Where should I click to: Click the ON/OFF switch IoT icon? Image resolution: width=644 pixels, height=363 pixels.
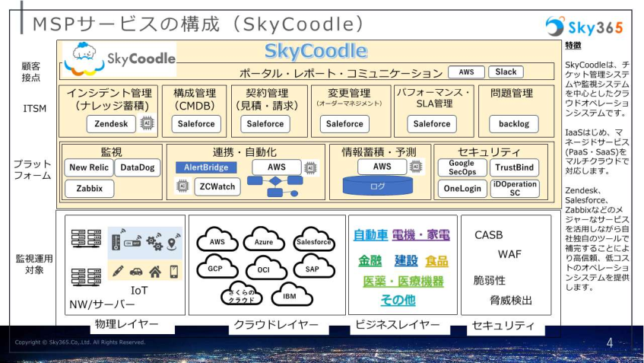point(132,244)
